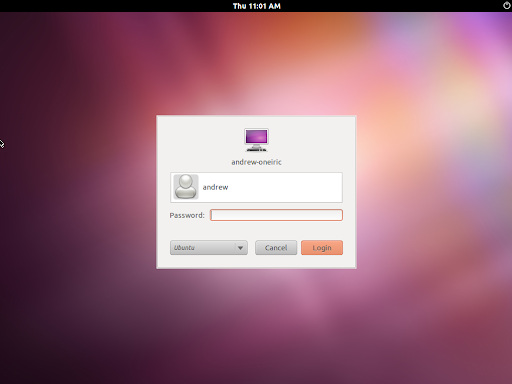This screenshot has width=512, height=384.
Task: Choose the andrew user entry
Action: point(256,187)
